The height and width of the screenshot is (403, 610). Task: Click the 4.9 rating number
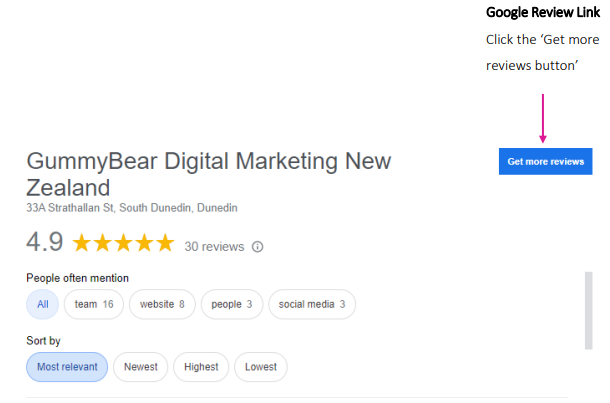(45, 242)
